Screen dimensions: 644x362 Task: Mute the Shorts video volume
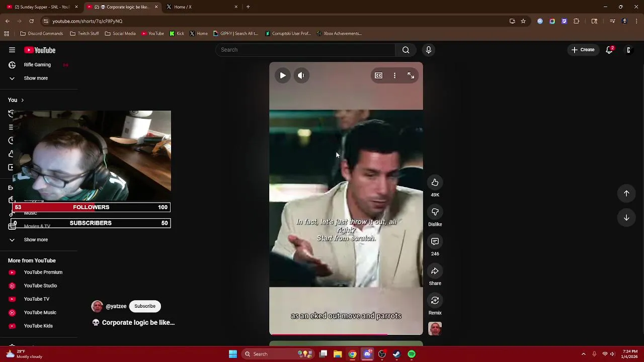[301, 75]
